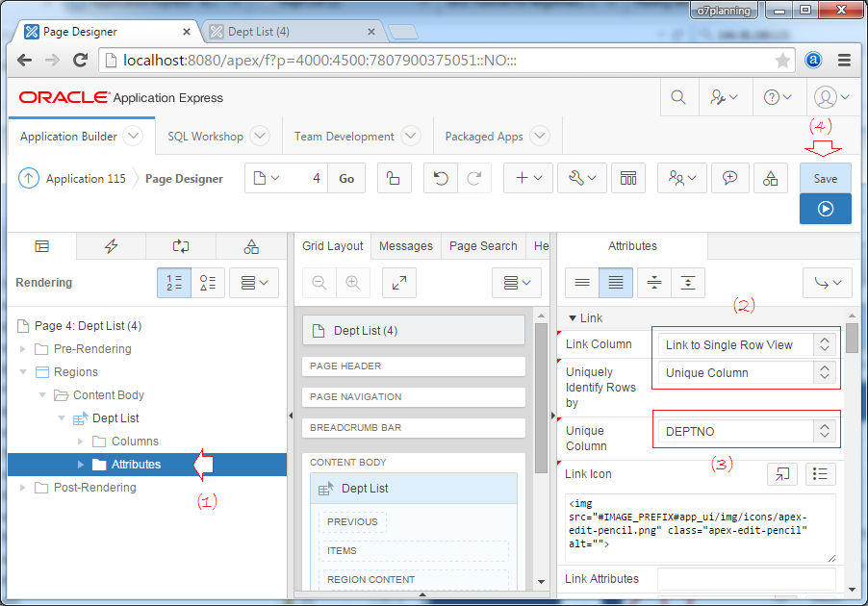Open the help question mark menu

[x=778, y=97]
